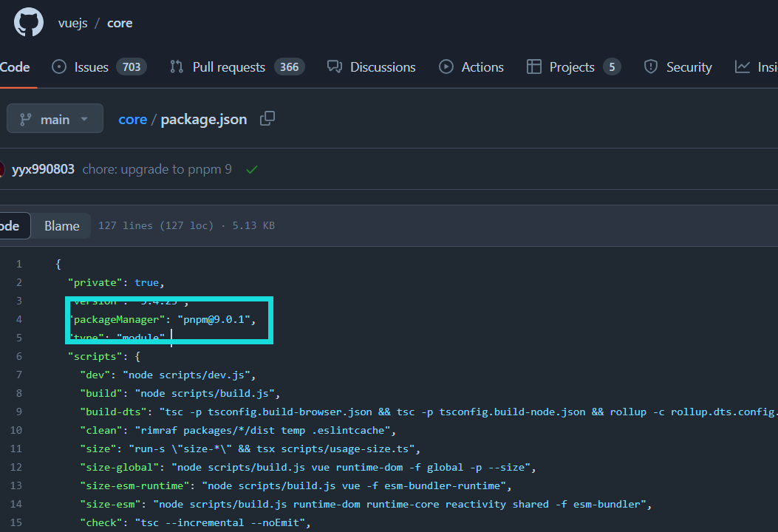Open the GitHub home logo
Screen dimensions: 778x532
tap(29, 22)
